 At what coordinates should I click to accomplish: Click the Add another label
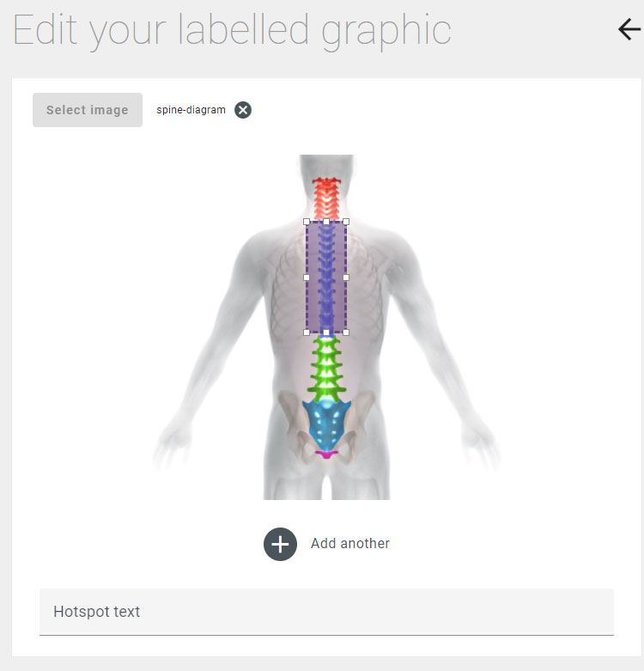tap(349, 544)
